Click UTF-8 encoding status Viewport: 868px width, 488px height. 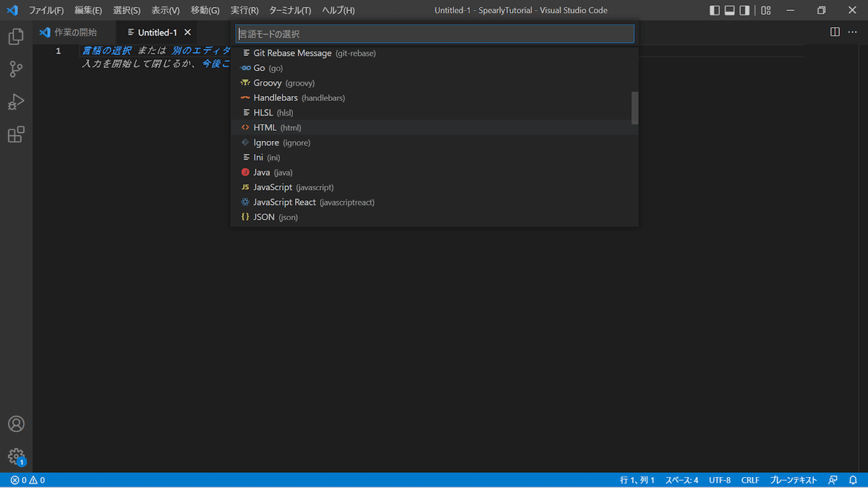coord(720,480)
